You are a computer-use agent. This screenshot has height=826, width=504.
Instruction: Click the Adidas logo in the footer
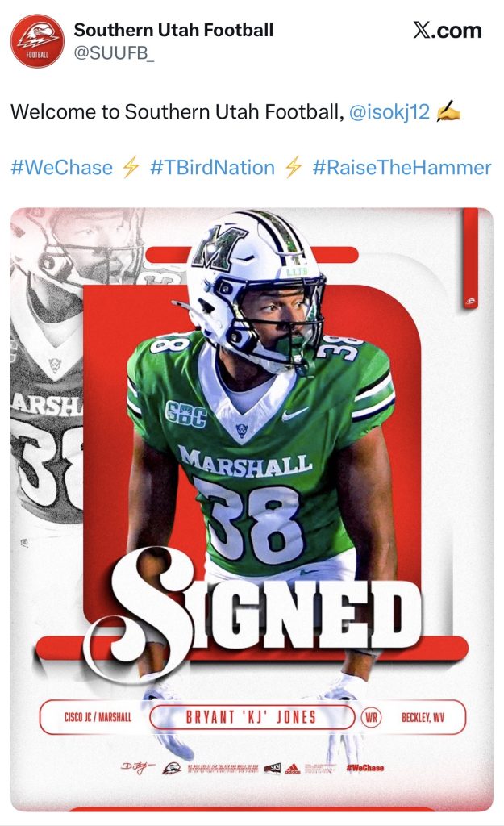click(292, 768)
